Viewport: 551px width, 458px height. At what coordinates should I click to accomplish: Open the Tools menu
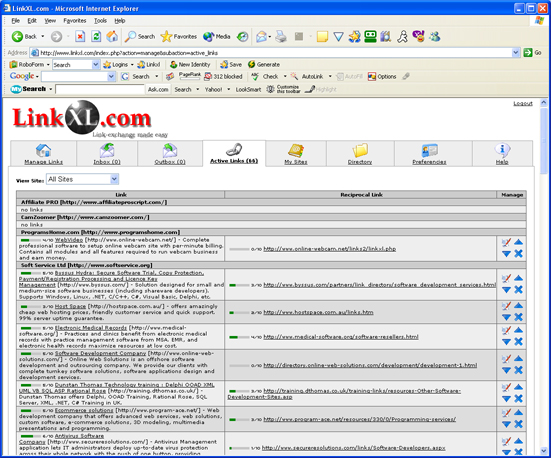pos(101,21)
